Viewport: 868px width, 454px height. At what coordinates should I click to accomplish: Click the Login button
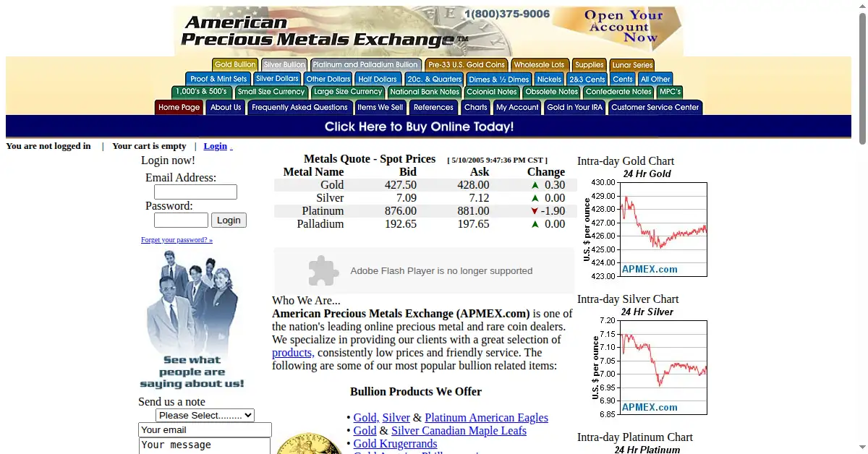229,220
